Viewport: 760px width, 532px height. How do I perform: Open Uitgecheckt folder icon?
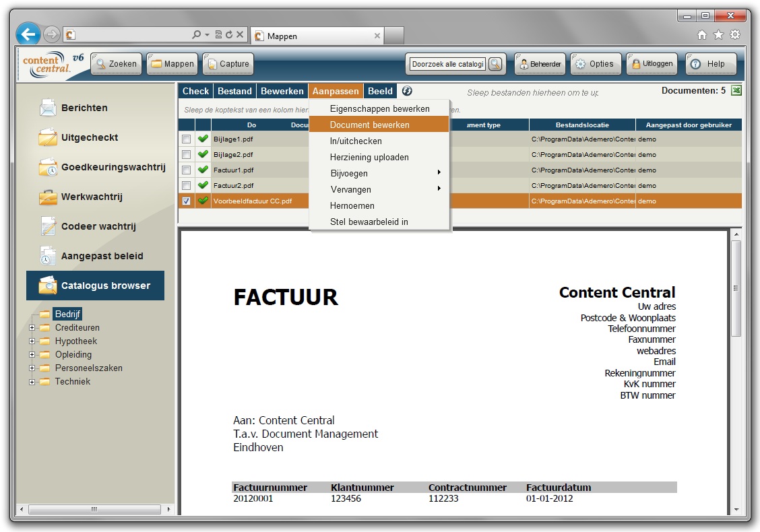click(48, 137)
